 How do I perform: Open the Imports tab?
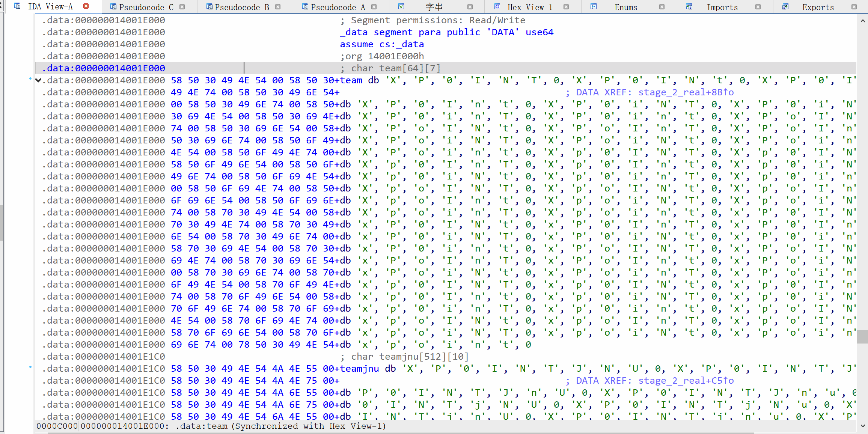[722, 7]
